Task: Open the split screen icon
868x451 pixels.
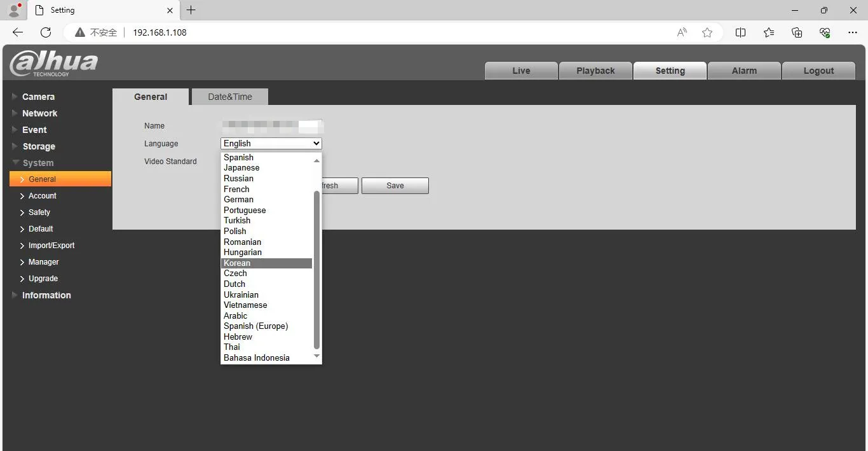Action: click(x=740, y=32)
